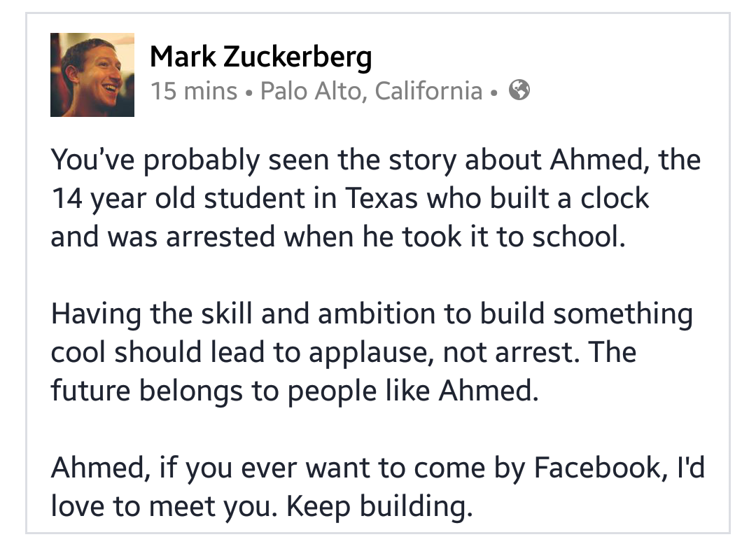Click the word "clock" in the first paragraph
Viewport: 756px width, 551px height.
(x=615, y=198)
